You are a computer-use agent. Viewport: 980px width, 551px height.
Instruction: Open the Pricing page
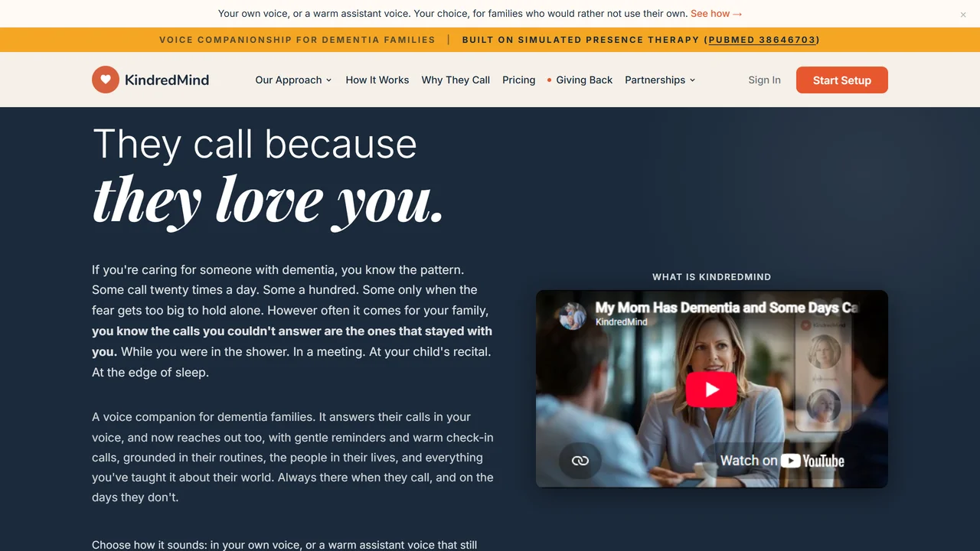pos(519,80)
